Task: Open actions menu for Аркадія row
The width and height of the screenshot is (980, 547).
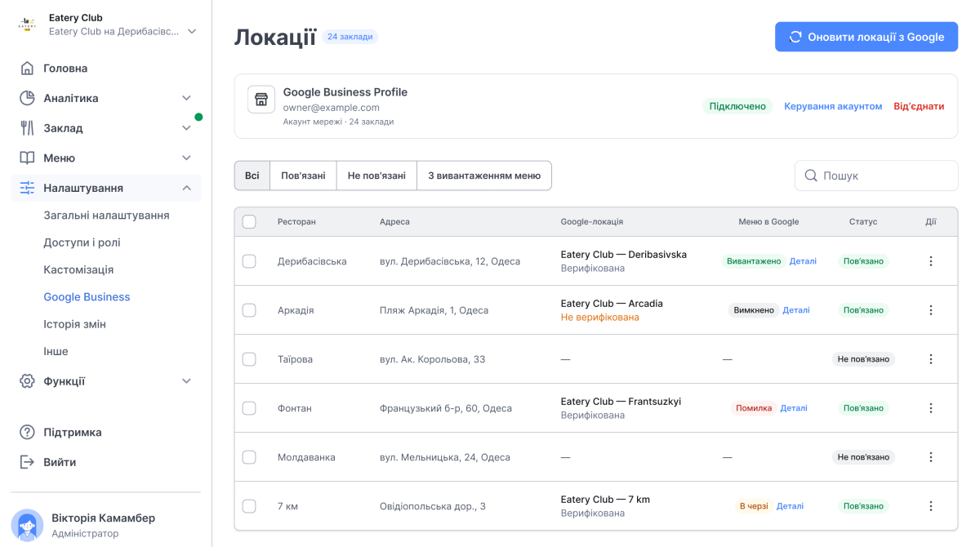Action: (x=931, y=310)
